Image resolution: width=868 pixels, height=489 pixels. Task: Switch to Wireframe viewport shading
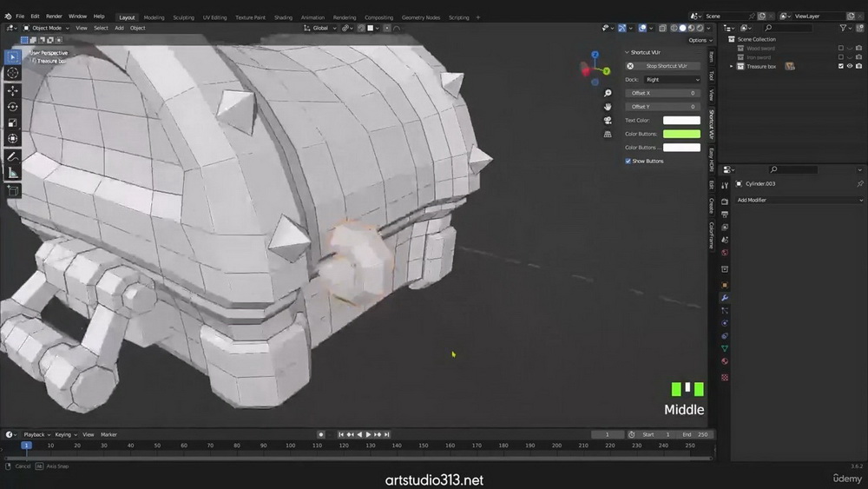click(x=674, y=29)
